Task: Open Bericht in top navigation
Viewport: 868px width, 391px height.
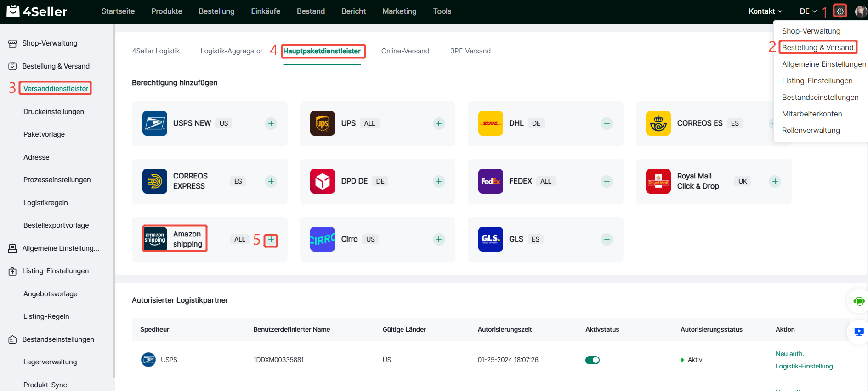Action: pos(353,11)
